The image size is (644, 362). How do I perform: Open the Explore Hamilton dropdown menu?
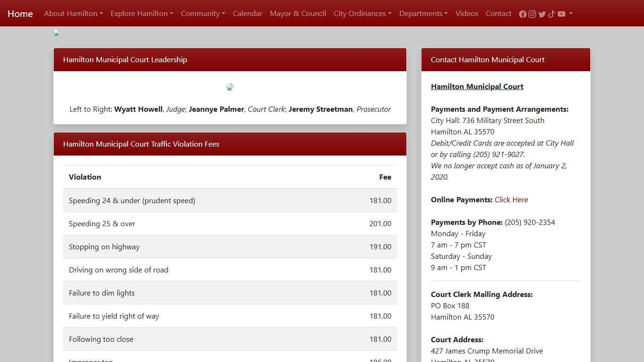[141, 14]
